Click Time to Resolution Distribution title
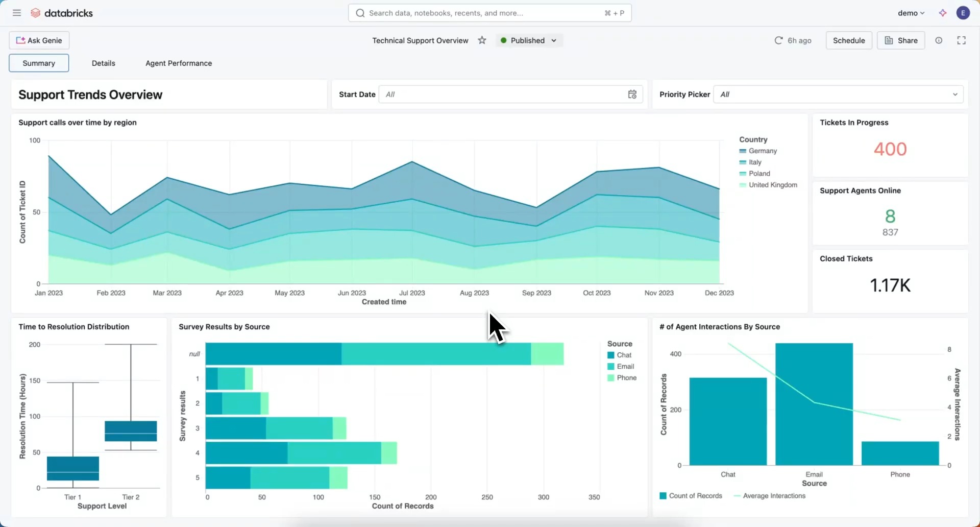 (x=74, y=327)
